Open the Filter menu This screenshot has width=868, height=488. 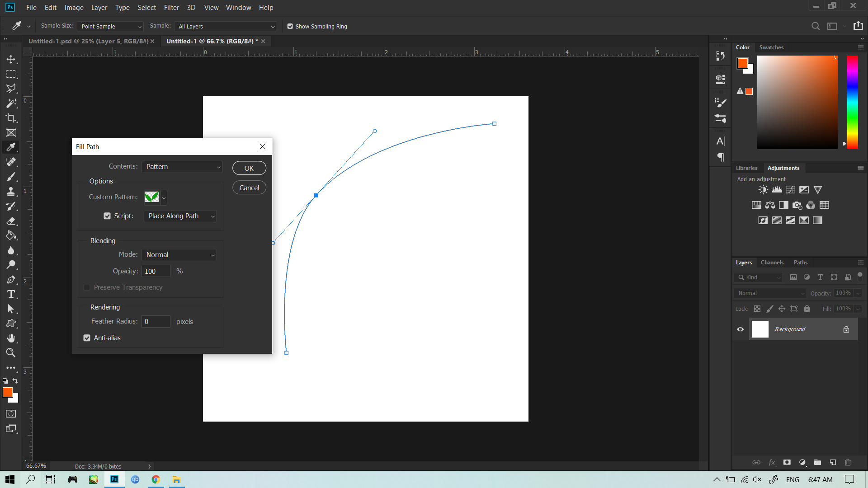[171, 7]
